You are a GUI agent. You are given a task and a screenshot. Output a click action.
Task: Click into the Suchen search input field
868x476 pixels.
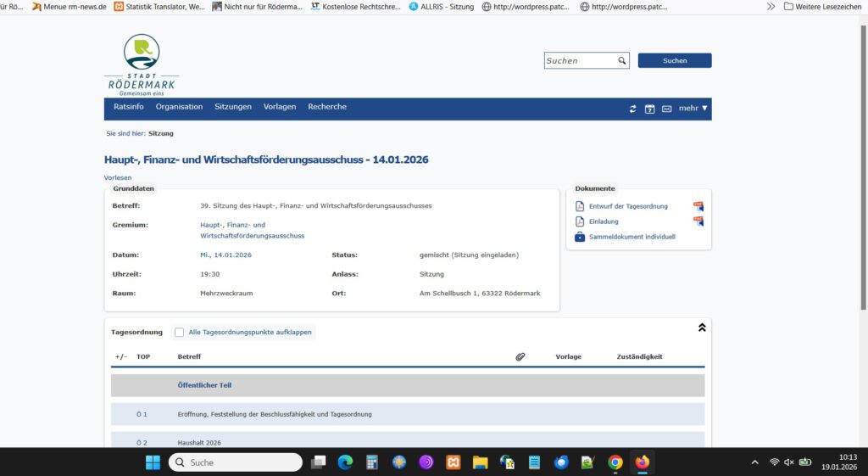(x=581, y=61)
